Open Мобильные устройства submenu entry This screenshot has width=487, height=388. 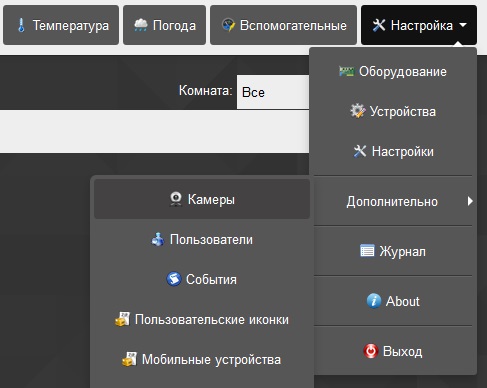click(202, 359)
